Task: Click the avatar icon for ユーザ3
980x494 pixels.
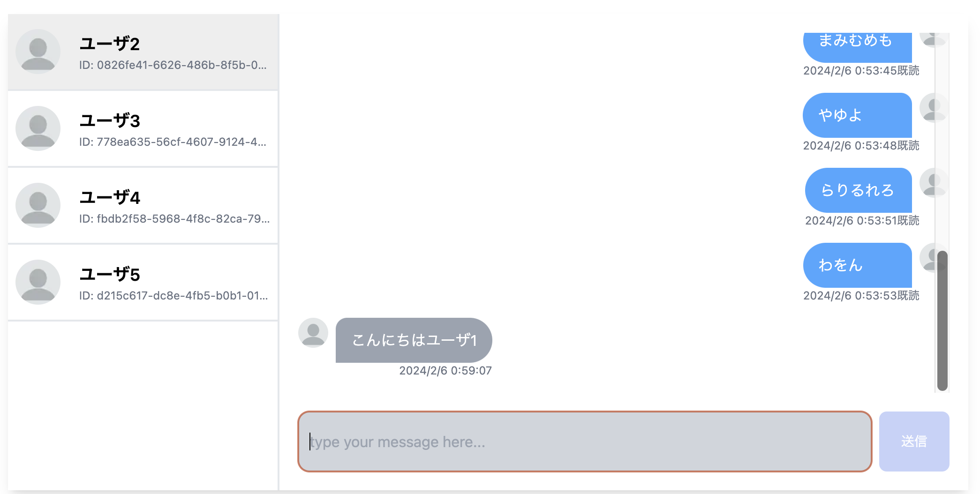Action: [x=38, y=128]
